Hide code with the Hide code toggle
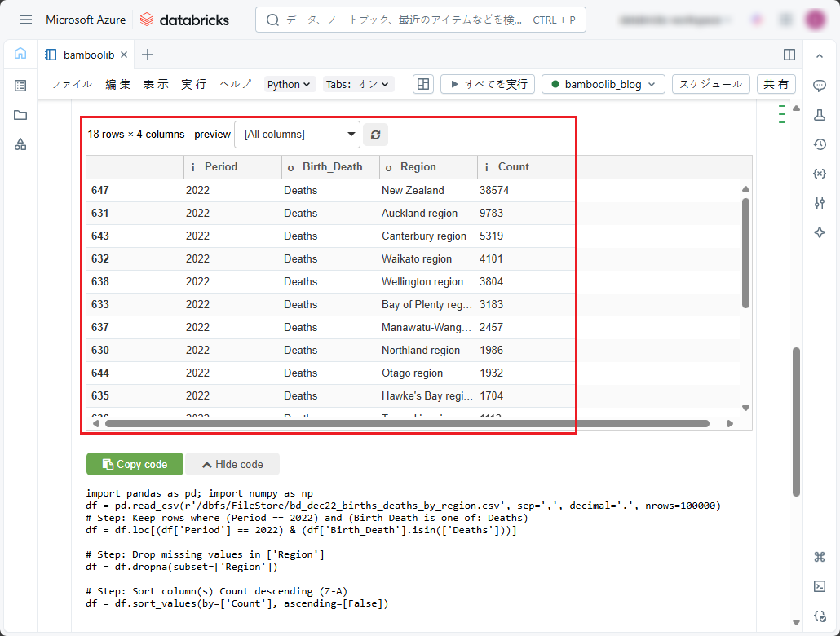This screenshot has height=636, width=840. point(232,464)
